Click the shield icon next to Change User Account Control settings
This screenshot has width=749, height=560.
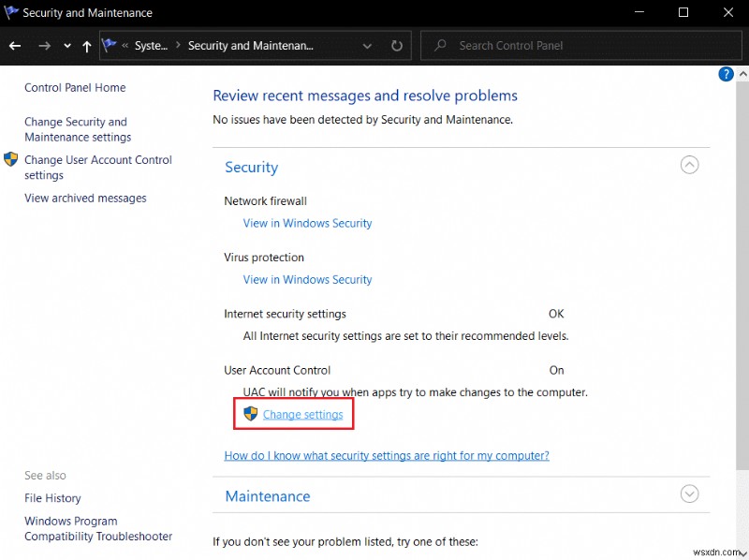pyautogui.click(x=11, y=160)
